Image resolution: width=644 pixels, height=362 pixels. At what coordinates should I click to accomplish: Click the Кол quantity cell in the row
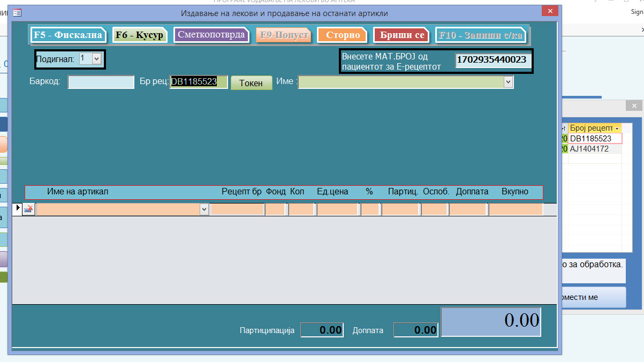tap(301, 209)
